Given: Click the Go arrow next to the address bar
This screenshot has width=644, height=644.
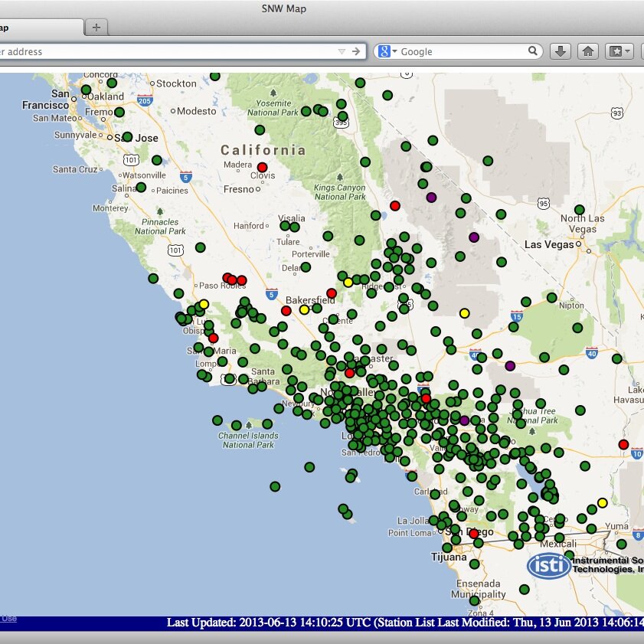Looking at the screenshot, I should (x=355, y=51).
